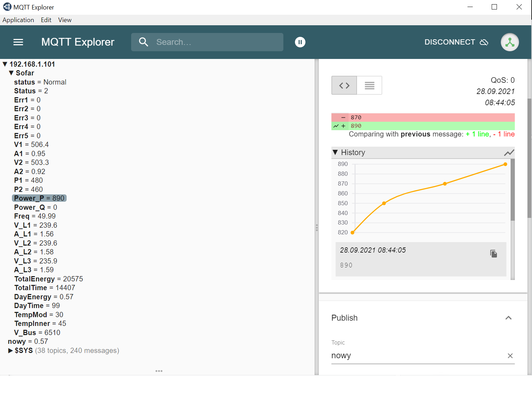Image resolution: width=532 pixels, height=414 pixels.
Task: Expand the $SYS topics node
Action: click(x=11, y=350)
